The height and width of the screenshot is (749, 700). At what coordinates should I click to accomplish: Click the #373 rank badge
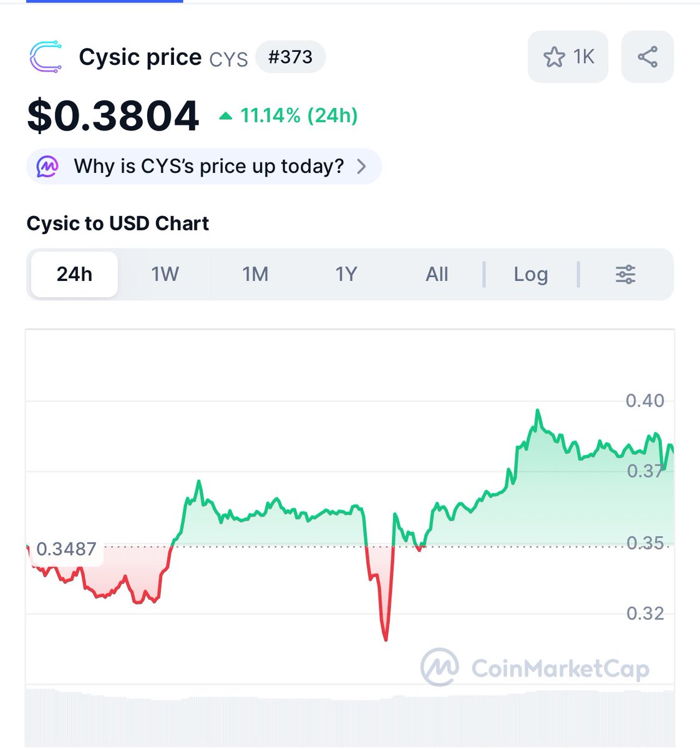pos(290,57)
